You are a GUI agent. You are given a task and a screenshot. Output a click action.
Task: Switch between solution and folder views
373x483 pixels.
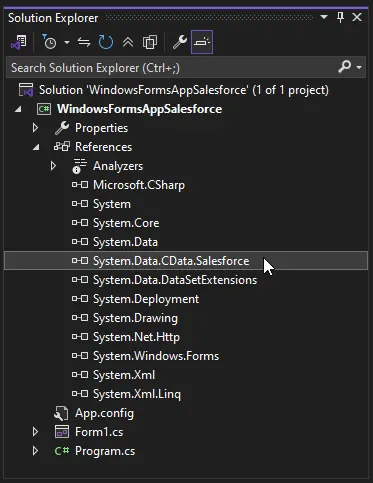(19, 42)
